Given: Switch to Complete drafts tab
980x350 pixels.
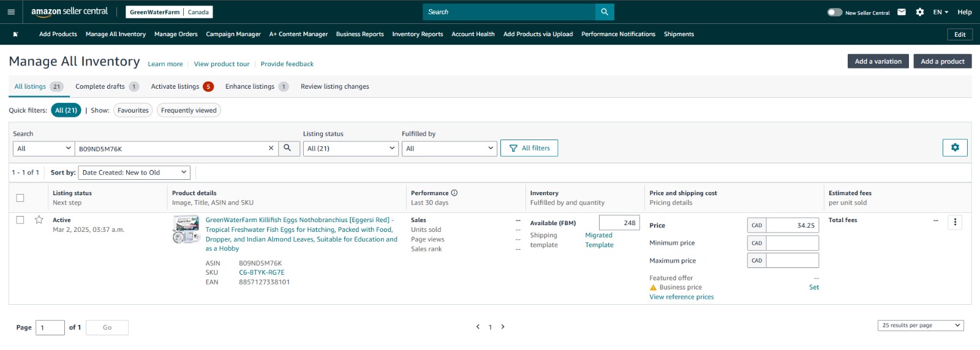Looking at the screenshot, I should (x=107, y=86).
